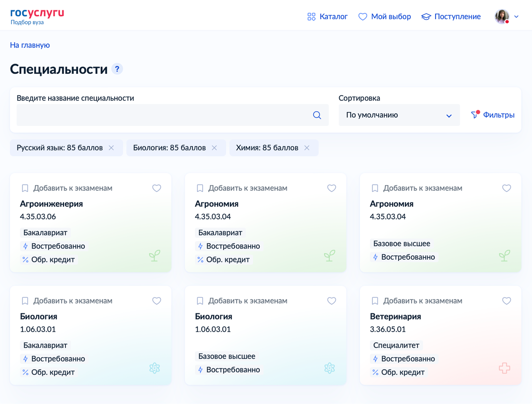
Task: Favorite the Биология Базовое высшее card
Action: pyautogui.click(x=332, y=301)
